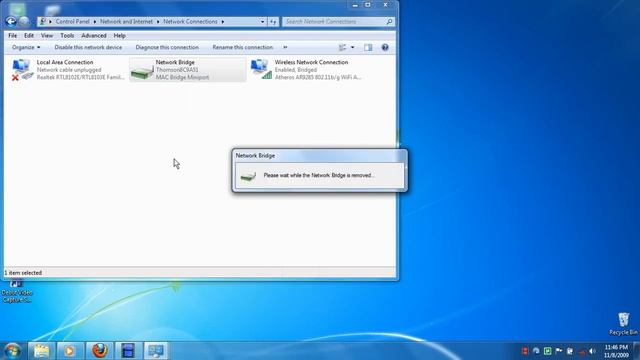Select the Local Area Connection icon
The image size is (640, 360).
click(21, 70)
